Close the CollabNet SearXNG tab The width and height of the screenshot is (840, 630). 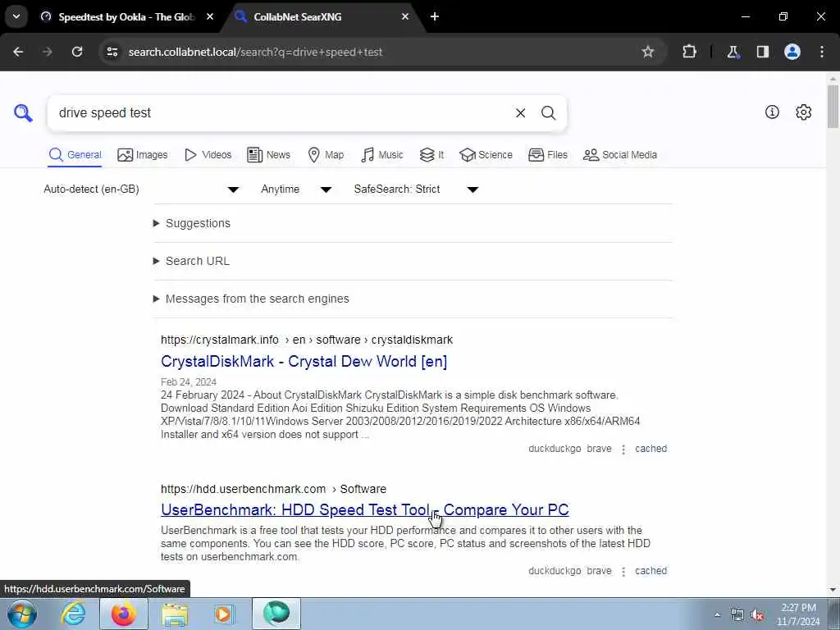(405, 16)
